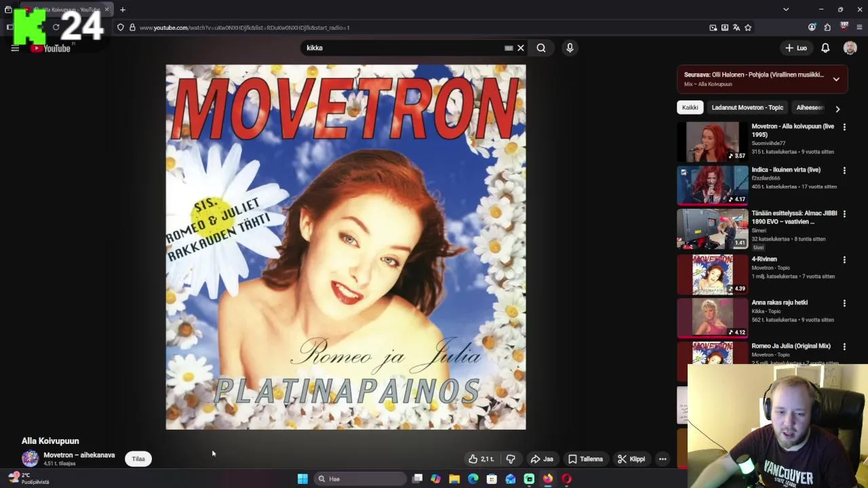Open the browser tab list dropdown
The width and height of the screenshot is (868, 488).
(x=786, y=9)
